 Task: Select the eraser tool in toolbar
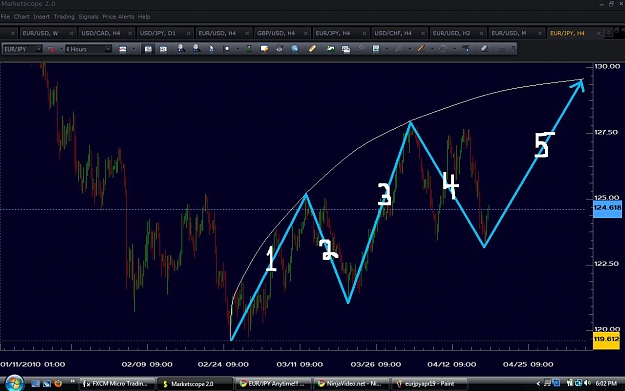tap(484, 49)
